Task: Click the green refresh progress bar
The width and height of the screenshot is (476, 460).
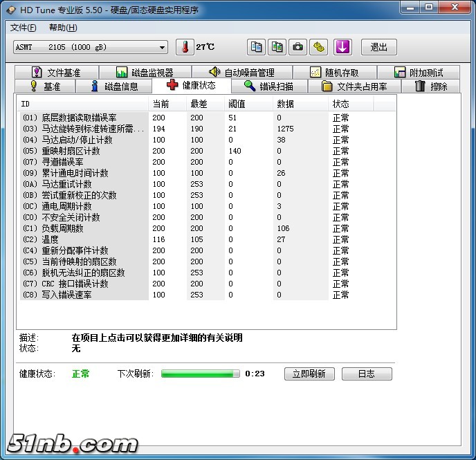Action: click(x=201, y=374)
